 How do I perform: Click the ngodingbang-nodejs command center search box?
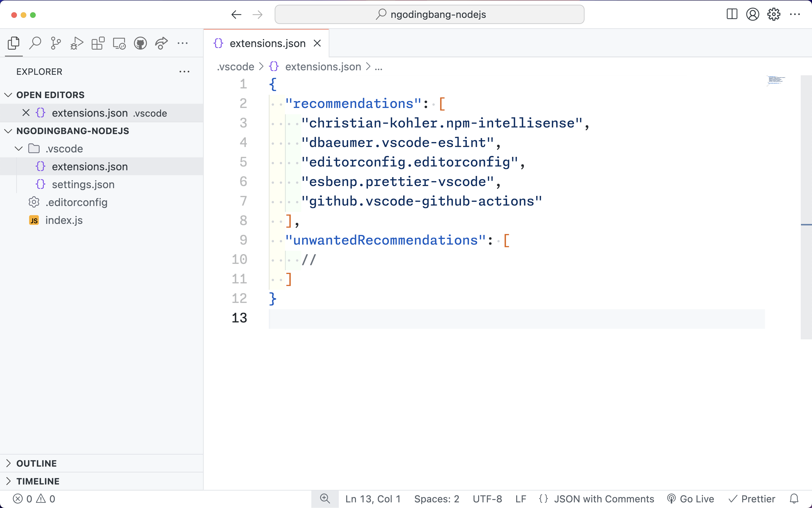429,14
